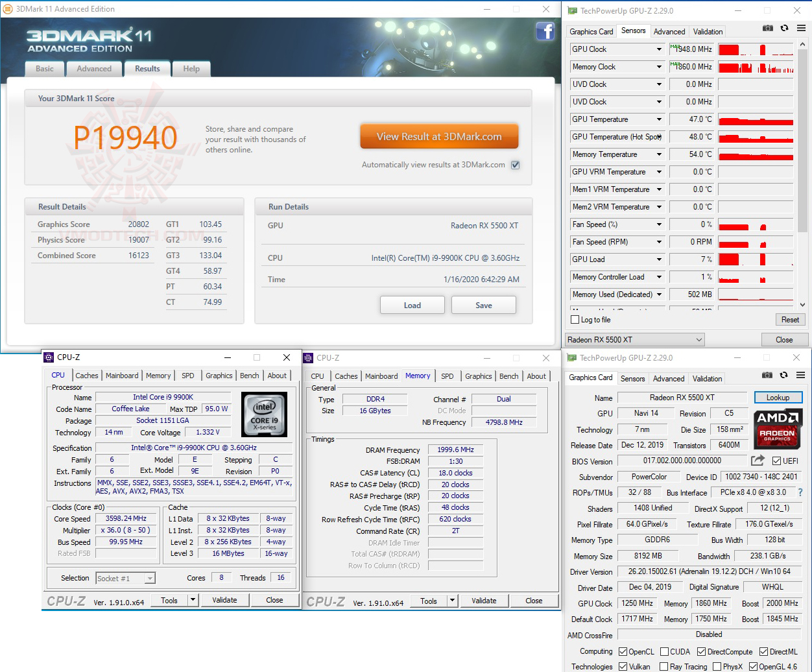Click the Reset button in GPU-Z Sensors
Viewport: 812px width, 672px height.
(x=790, y=320)
